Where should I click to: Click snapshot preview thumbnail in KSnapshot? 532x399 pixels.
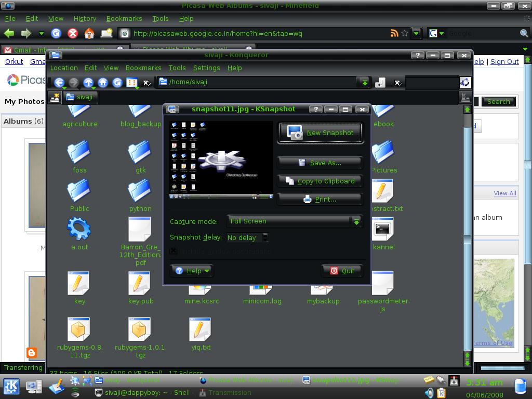[x=221, y=160]
